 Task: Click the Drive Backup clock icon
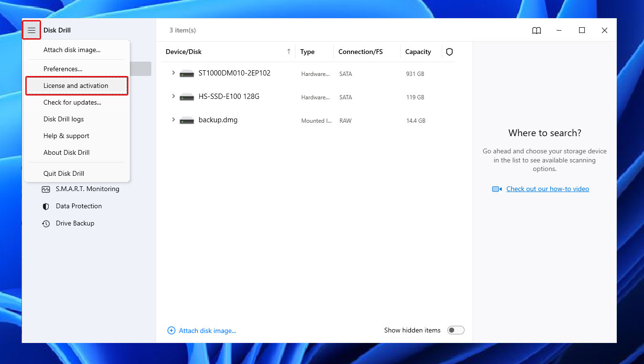coord(46,224)
